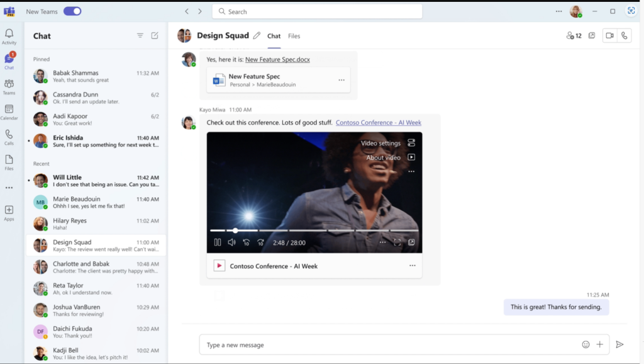
Task: Follow the Contoso Conference - AI Week link
Action: pos(378,123)
